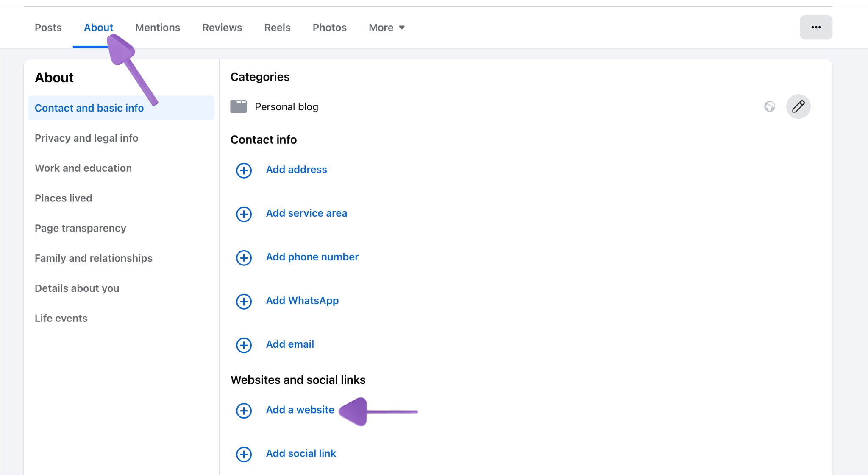Click the plus icon beside Add a website
The image size is (868, 475).
click(x=244, y=411)
